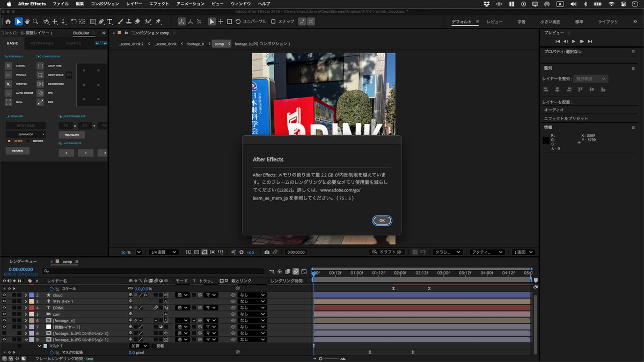
Task: Open the アニメーション menu
Action: click(191, 4)
